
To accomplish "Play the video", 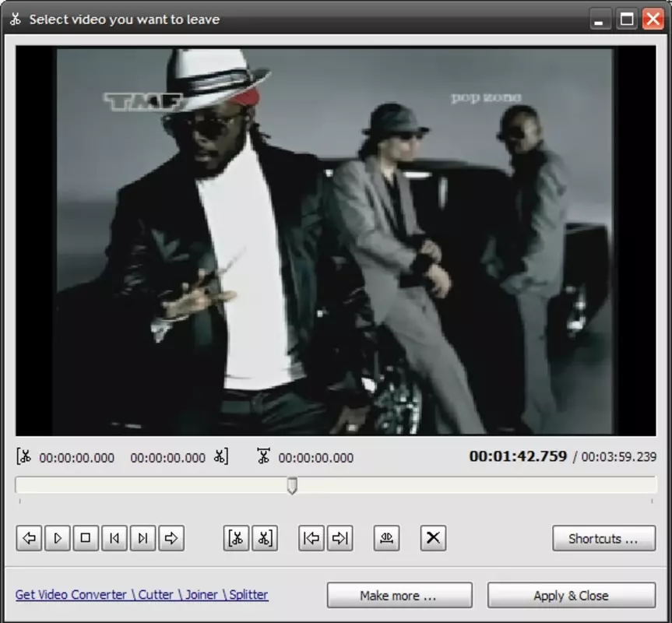I will point(58,538).
